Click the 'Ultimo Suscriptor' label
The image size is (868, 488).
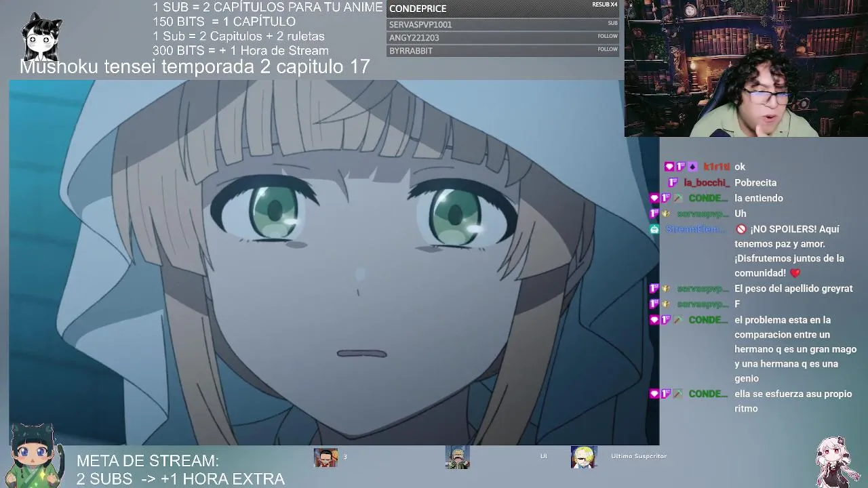click(639, 456)
